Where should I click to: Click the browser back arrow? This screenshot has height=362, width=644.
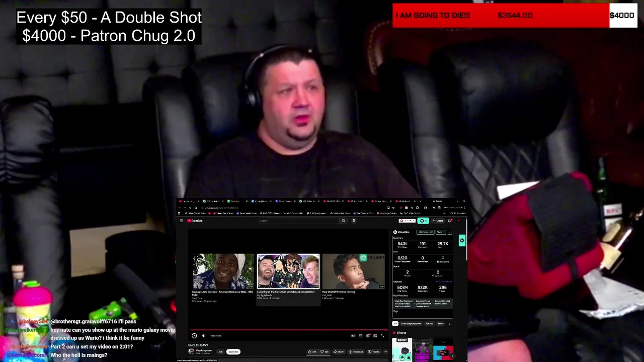179,208
